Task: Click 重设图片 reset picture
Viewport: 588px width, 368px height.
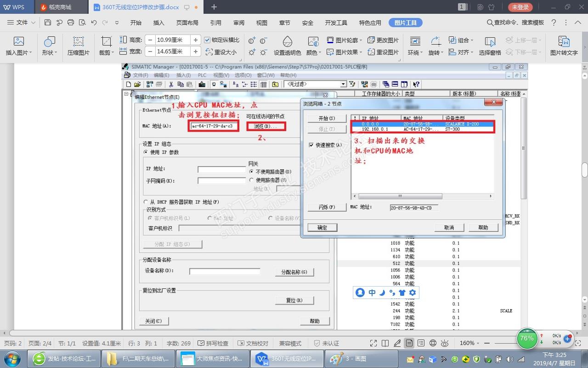Action: 383,52
